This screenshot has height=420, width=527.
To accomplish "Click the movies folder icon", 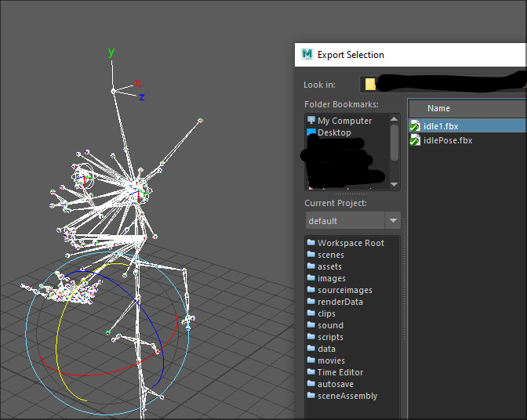I will pos(311,360).
